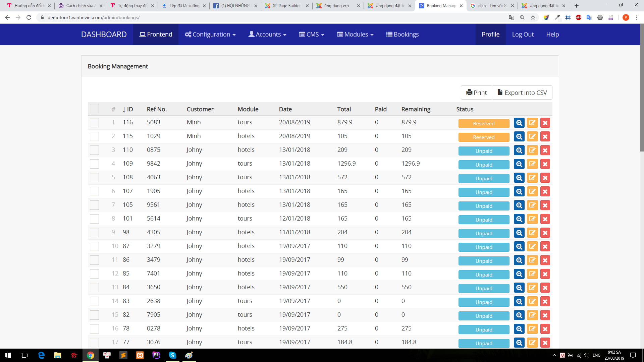
Task: Edit booking ID 86
Action: 532,260
